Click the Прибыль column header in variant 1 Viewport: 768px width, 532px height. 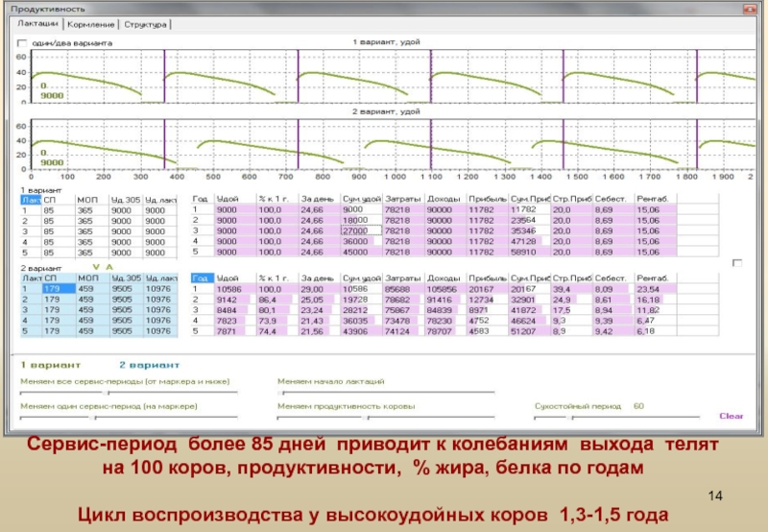coord(486,198)
